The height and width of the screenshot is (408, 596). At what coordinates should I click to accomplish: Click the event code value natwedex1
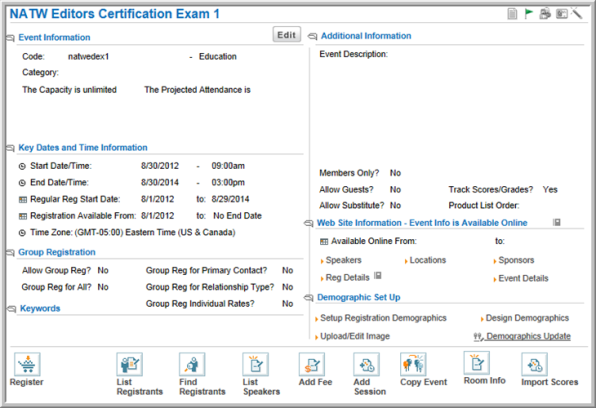point(89,57)
